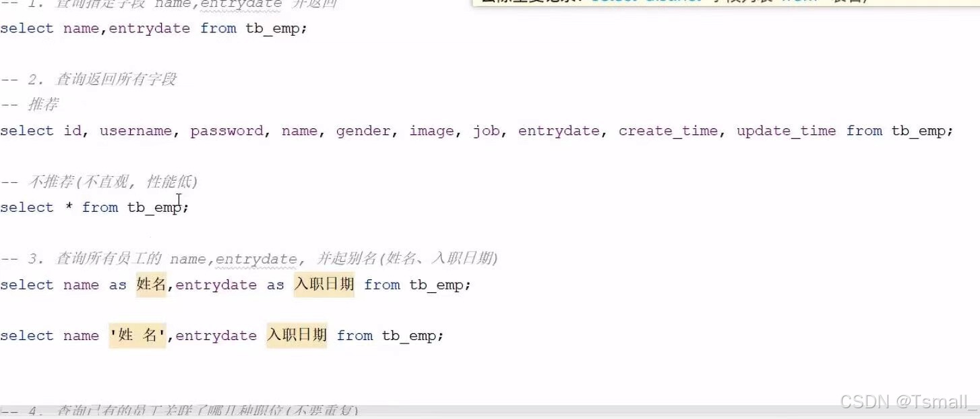This screenshot has height=419, width=980.
Task: Click 'entrydate' in the long column list statement
Action: [559, 132]
